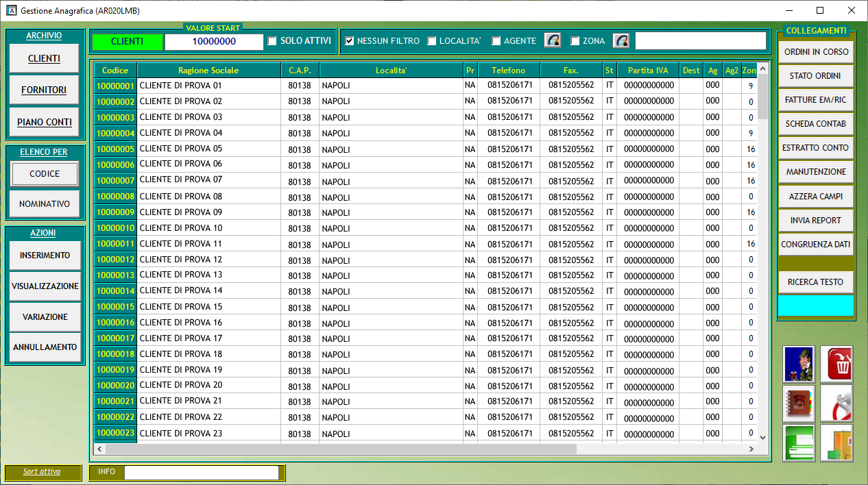Click the ANNULLAMENTO action button
The width and height of the screenshot is (868, 485).
point(45,347)
